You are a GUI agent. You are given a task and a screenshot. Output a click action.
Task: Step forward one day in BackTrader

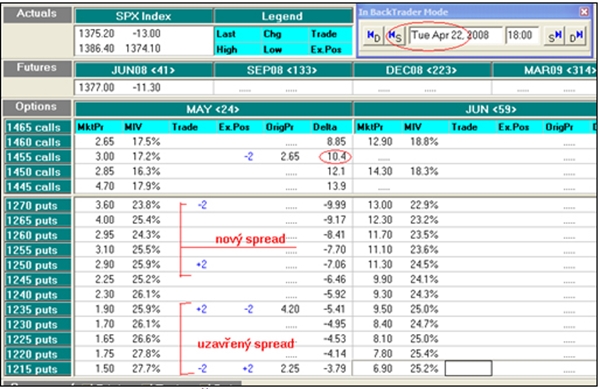(x=576, y=36)
